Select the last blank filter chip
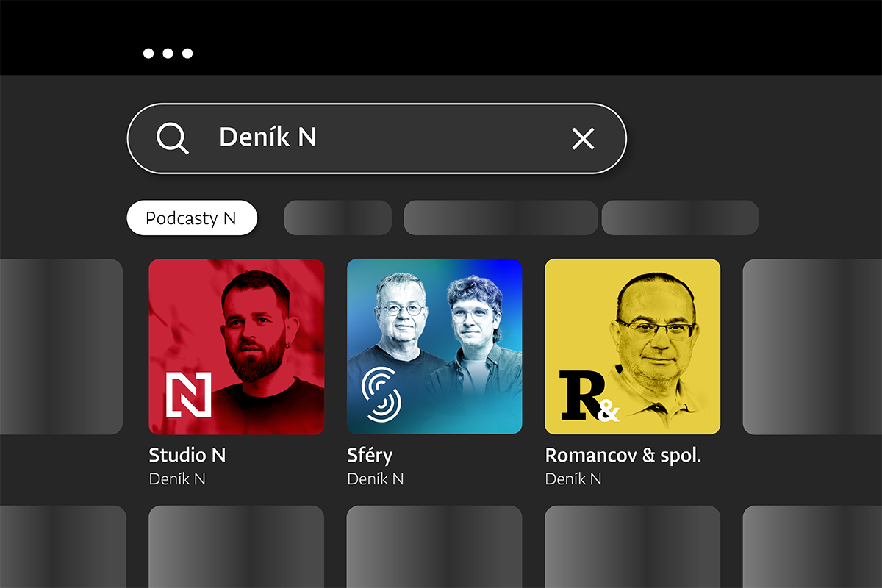The width and height of the screenshot is (882, 588). point(680,218)
